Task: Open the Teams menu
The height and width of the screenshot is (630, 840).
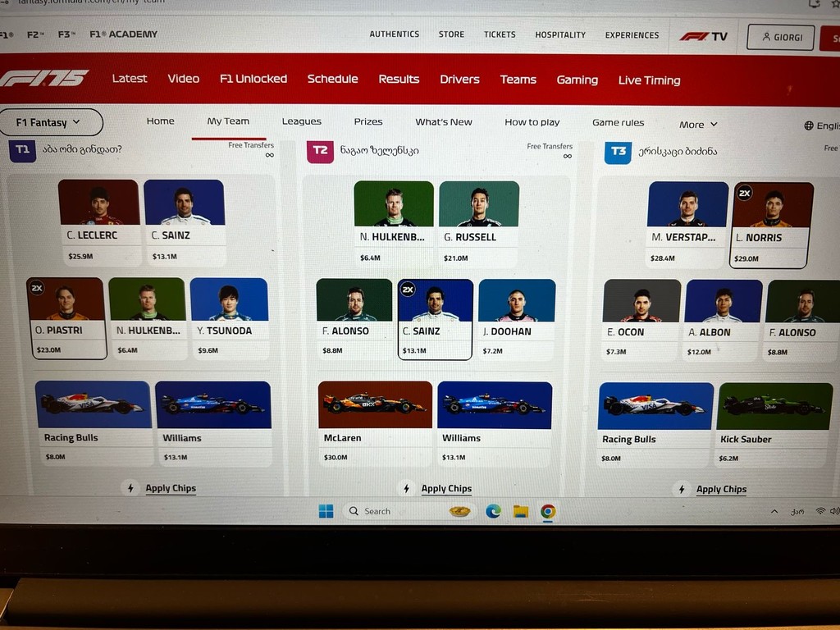Action: point(518,80)
